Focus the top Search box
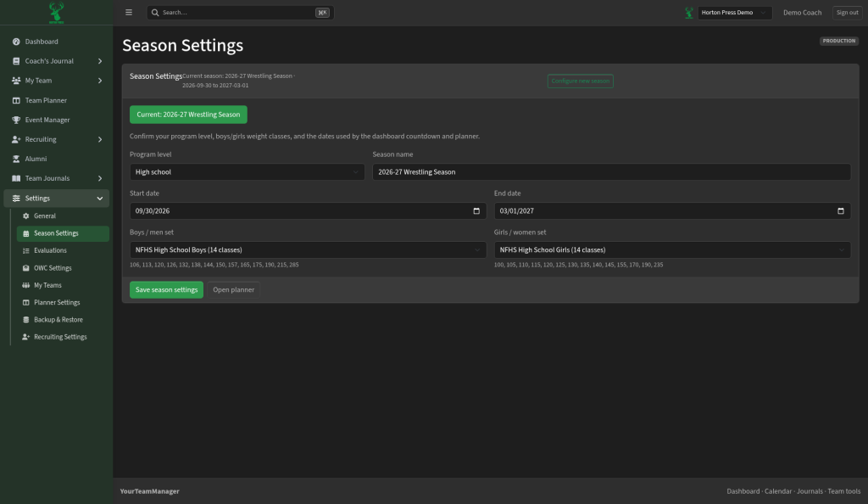This screenshot has width=868, height=504. (x=240, y=12)
